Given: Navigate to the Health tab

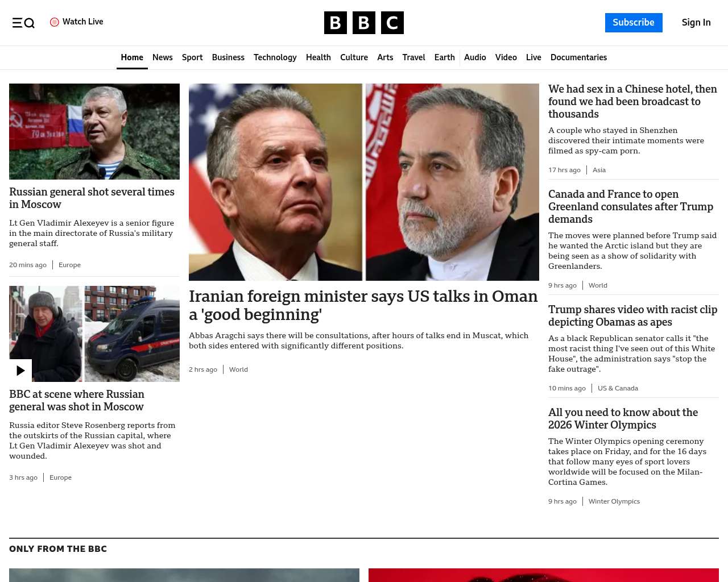Looking at the screenshot, I should (318, 57).
